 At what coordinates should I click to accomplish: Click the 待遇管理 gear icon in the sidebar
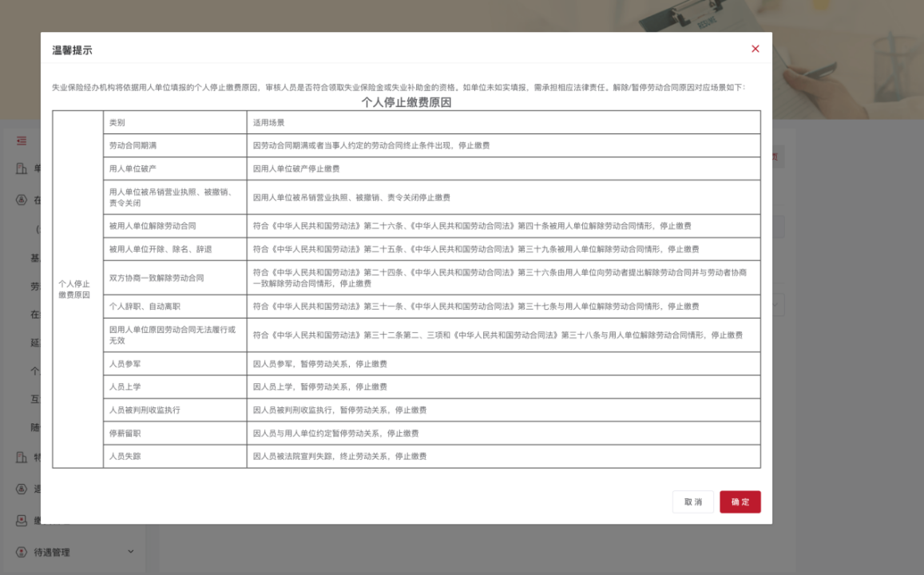(20, 552)
